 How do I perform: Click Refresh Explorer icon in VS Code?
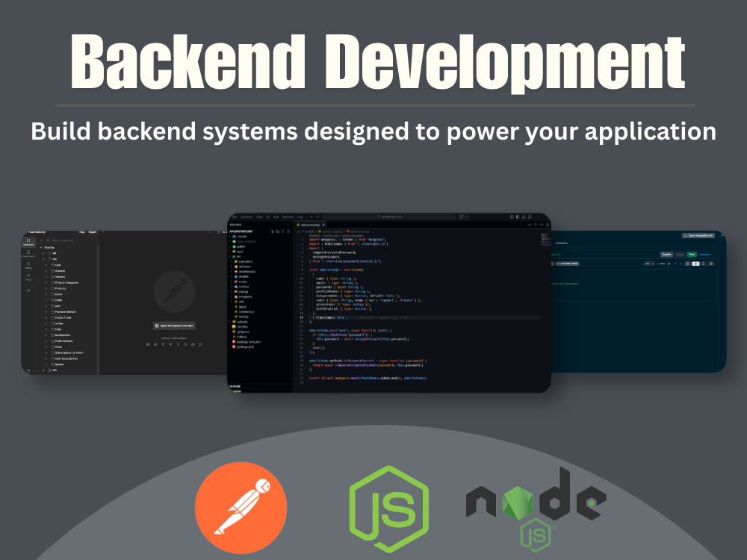283,231
